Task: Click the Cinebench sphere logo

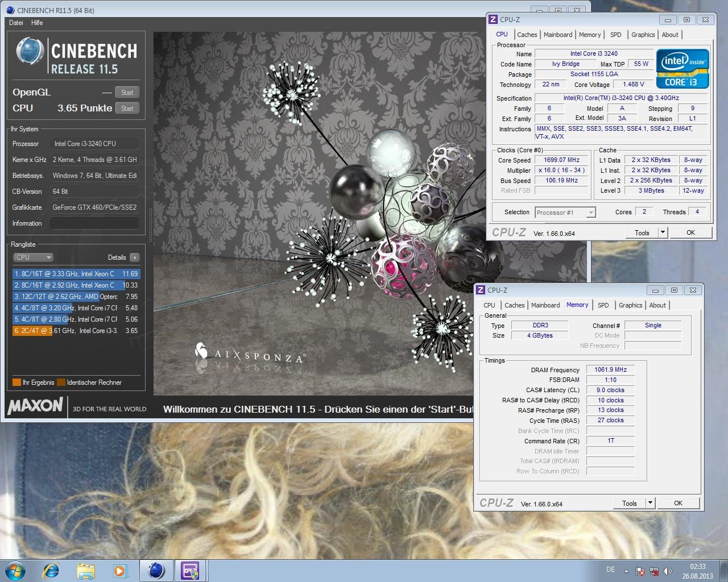Action: [x=30, y=51]
